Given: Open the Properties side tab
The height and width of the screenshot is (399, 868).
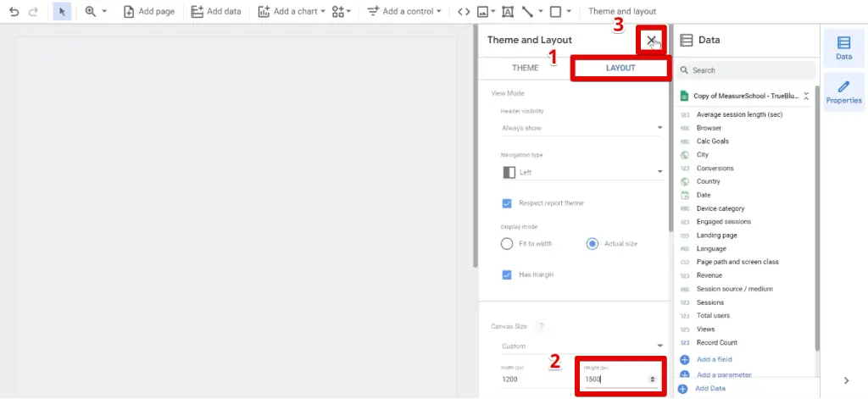Looking at the screenshot, I should coord(843,92).
